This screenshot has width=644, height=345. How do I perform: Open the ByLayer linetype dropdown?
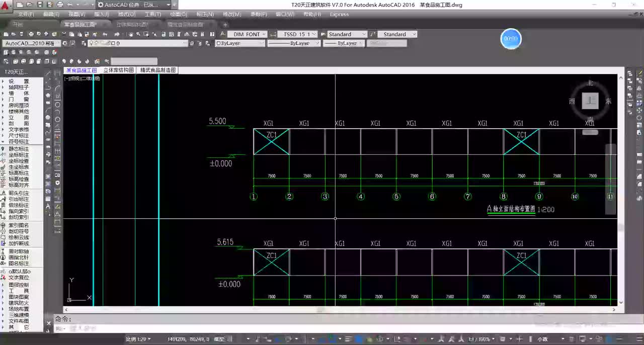pyautogui.click(x=294, y=43)
